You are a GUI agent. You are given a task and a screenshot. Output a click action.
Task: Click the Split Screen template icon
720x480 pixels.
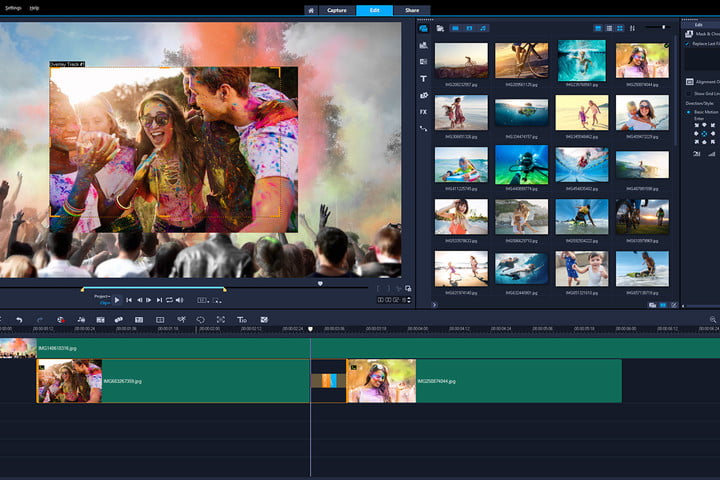pos(160,320)
